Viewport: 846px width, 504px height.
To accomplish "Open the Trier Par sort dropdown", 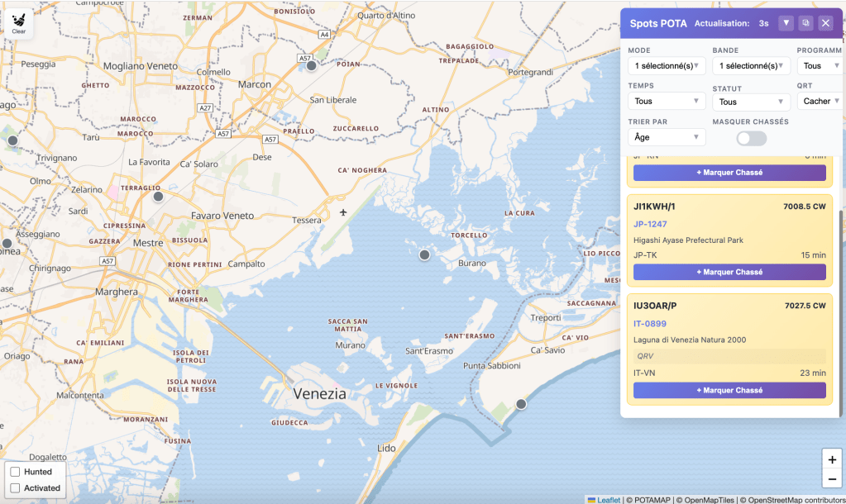I will pos(666,138).
